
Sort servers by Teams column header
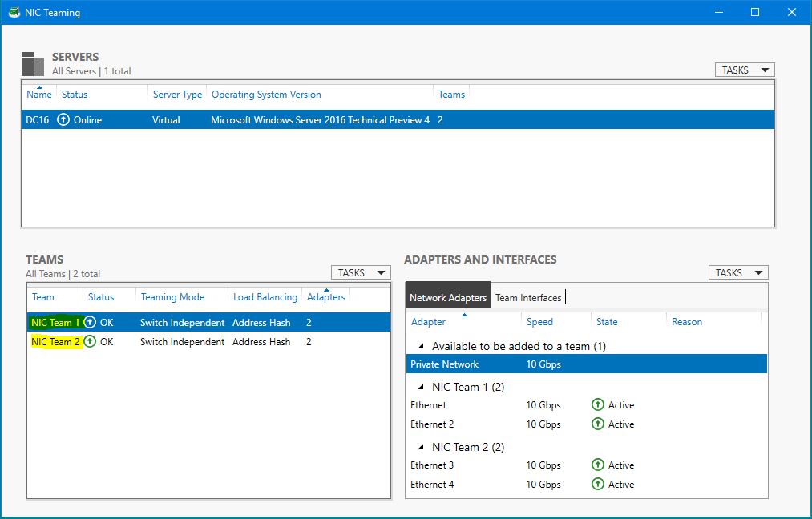pos(451,95)
